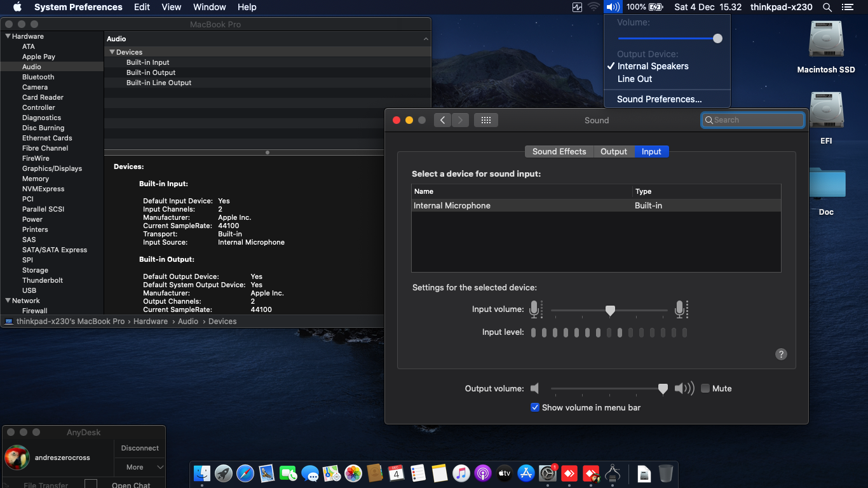Open Maps from the dock

point(332,473)
